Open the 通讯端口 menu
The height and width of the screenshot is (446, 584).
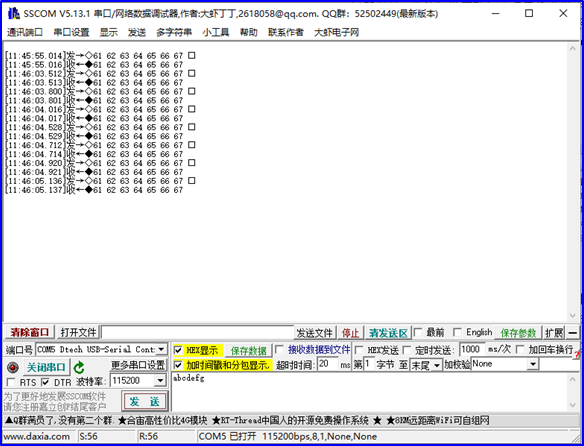point(25,32)
